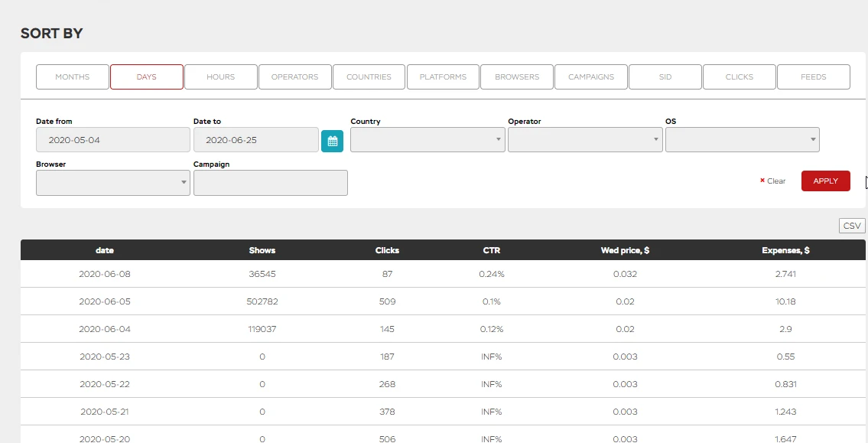The height and width of the screenshot is (443, 868).
Task: Click the CTR column header
Action: [492, 250]
